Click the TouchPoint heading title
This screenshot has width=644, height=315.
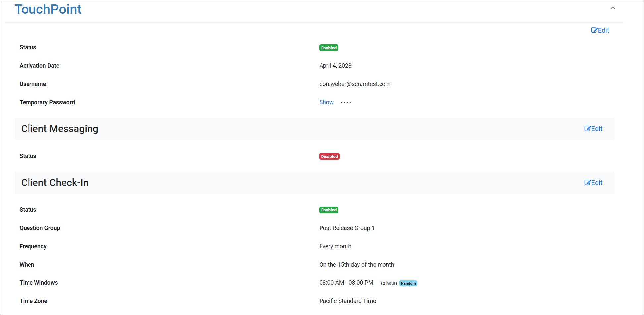pos(48,9)
